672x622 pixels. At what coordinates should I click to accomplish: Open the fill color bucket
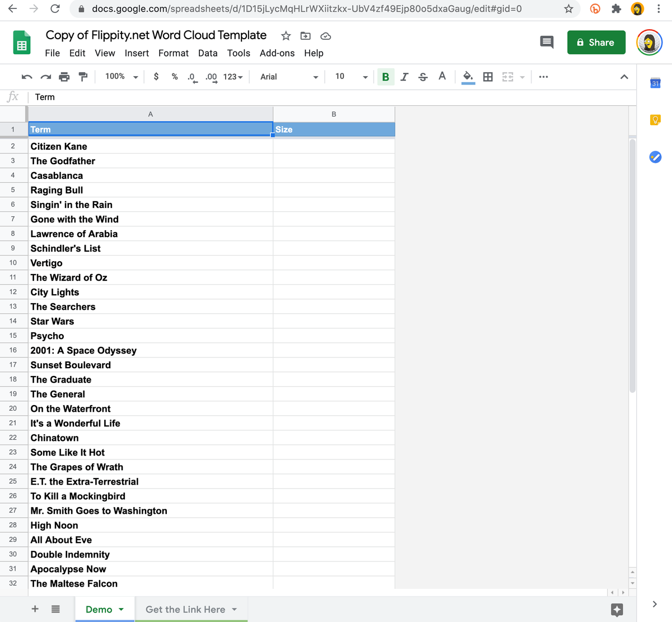point(468,77)
